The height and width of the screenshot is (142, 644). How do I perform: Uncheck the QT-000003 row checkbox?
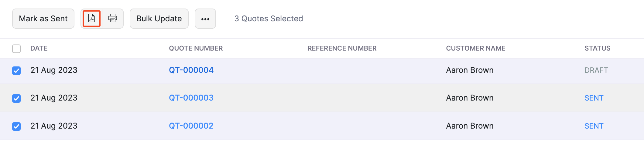pos(16,98)
